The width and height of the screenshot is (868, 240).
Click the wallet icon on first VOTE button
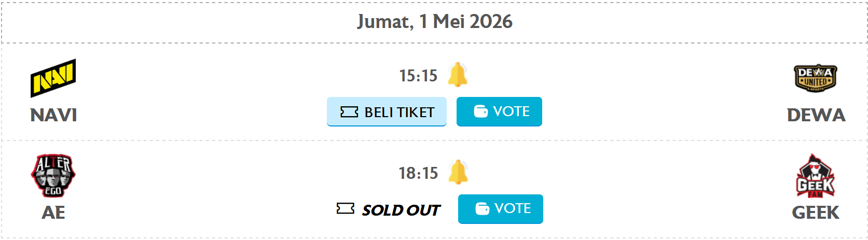click(481, 111)
